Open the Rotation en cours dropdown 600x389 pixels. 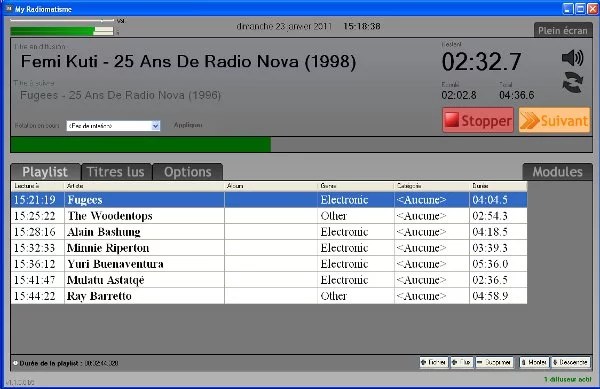[x=113, y=125]
